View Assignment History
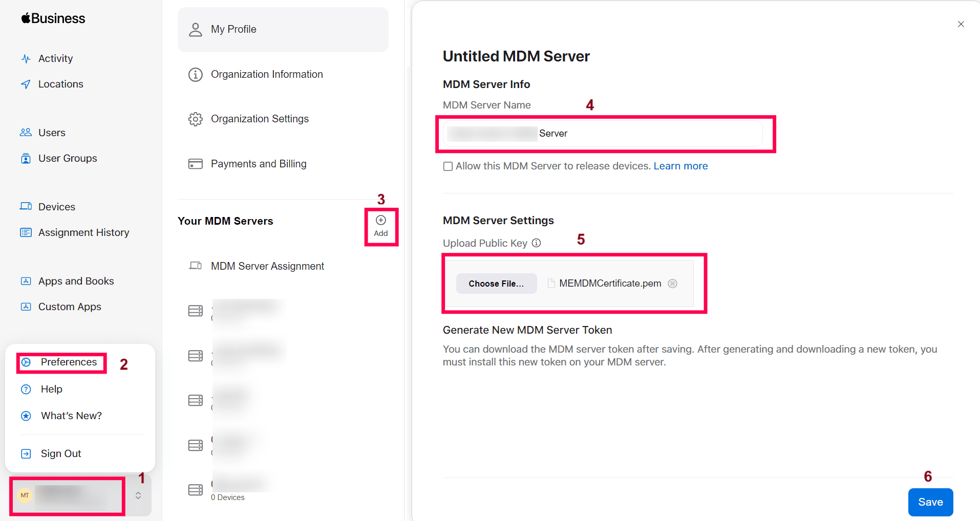Viewport: 980px width, 521px height. 83,232
